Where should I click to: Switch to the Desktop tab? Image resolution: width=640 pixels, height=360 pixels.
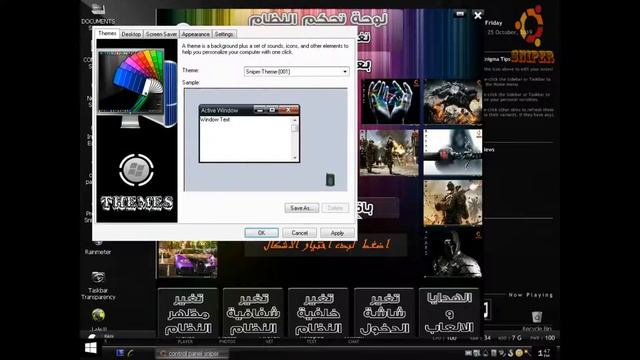(x=131, y=34)
